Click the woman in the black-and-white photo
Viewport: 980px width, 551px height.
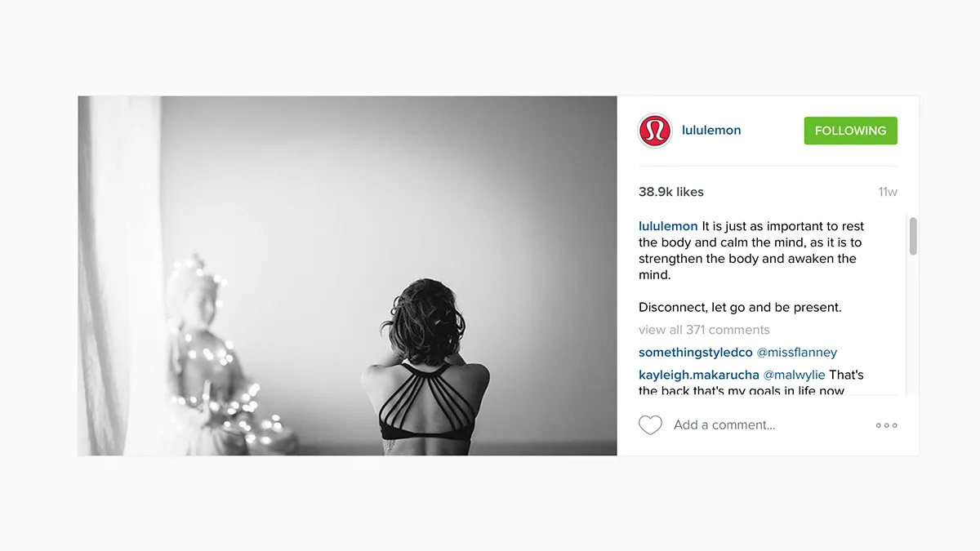(425, 367)
